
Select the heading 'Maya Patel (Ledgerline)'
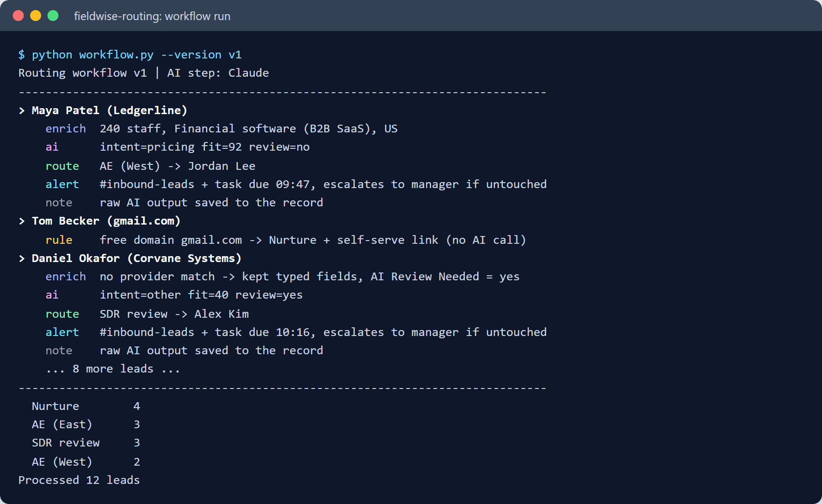pos(110,110)
